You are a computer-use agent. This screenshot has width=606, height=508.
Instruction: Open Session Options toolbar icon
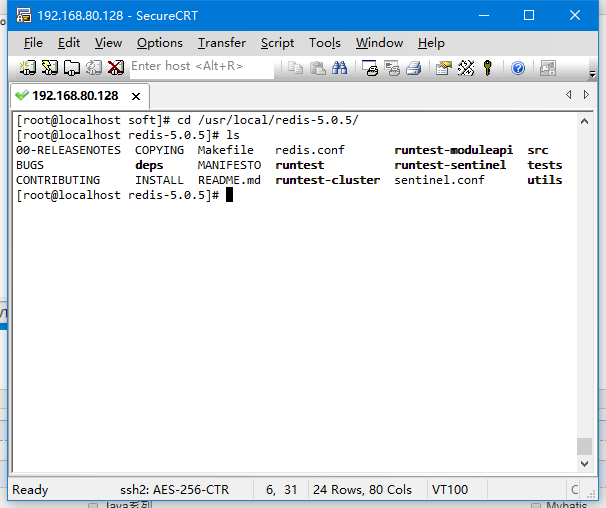click(x=444, y=68)
